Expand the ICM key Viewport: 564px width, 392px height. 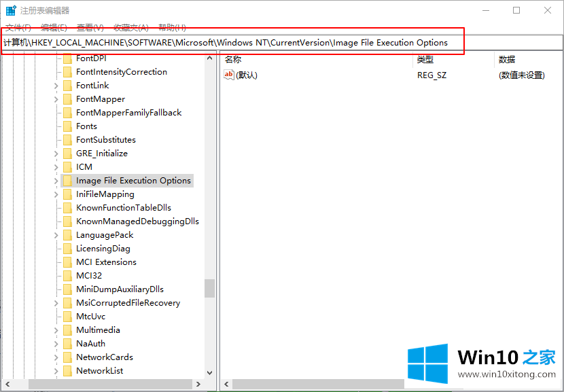point(56,167)
